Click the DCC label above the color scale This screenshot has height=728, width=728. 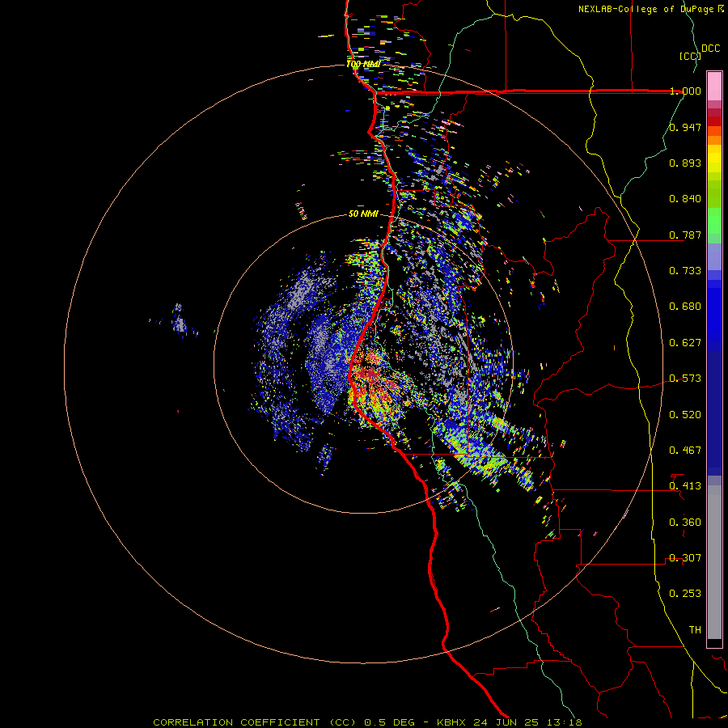coord(711,49)
